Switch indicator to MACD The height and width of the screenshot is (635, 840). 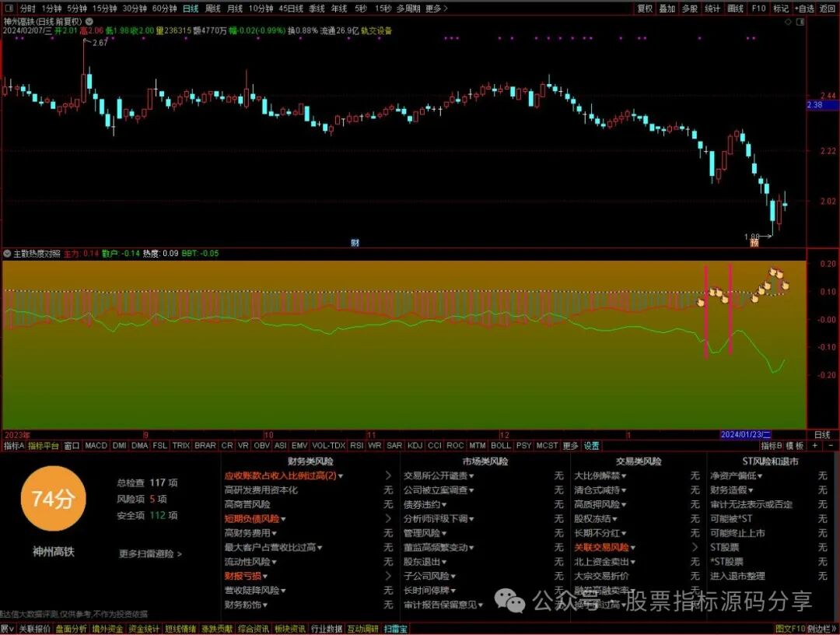96,445
